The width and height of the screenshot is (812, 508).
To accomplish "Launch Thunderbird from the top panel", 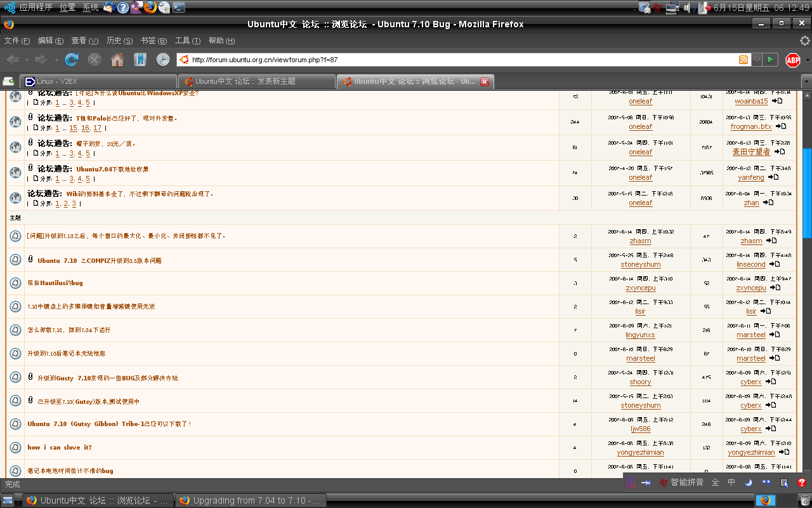I will (x=108, y=8).
